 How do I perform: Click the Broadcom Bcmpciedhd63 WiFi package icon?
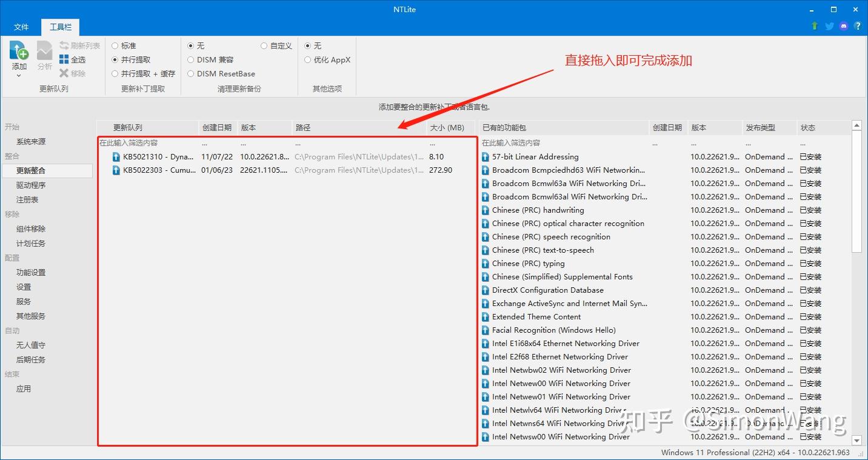click(x=485, y=170)
